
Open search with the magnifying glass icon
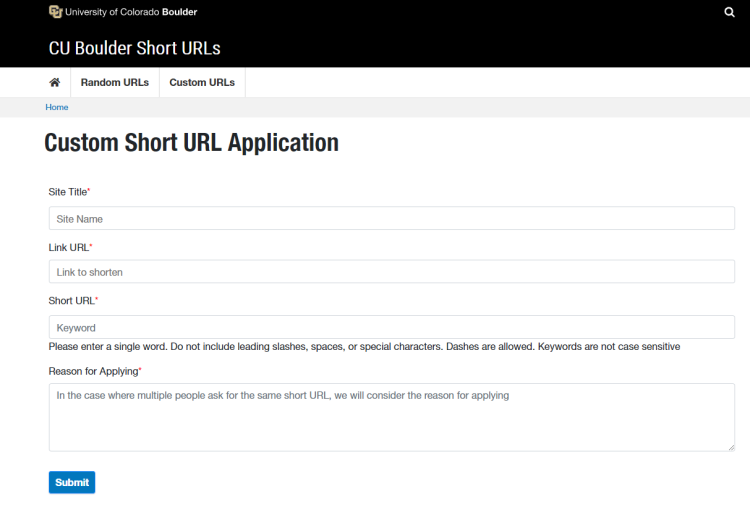[x=729, y=12]
